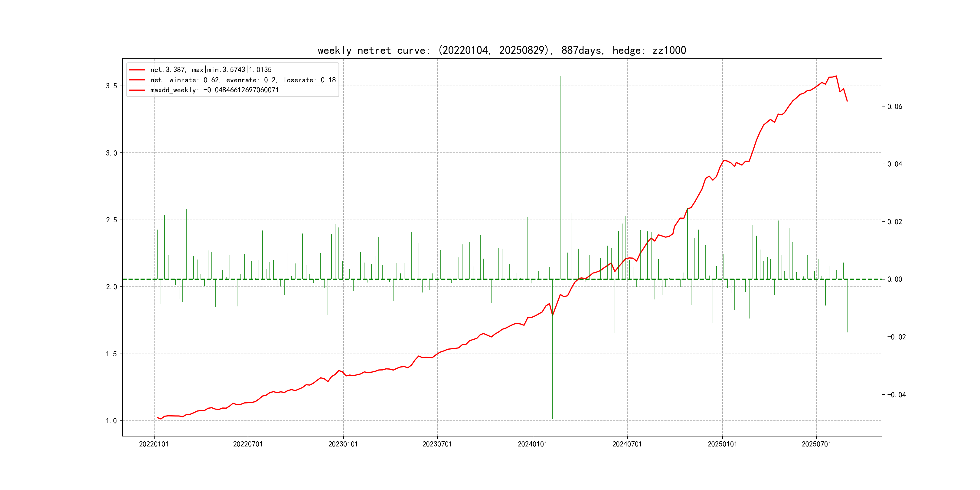This screenshot has height=490, width=980.
Task: Click the 20240701 x-axis date label
Action: point(627,444)
